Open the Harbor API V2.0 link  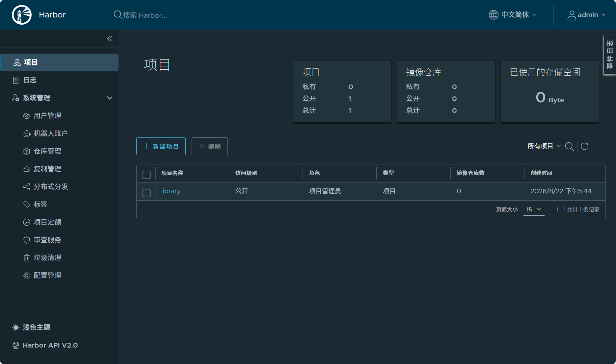pyautogui.click(x=50, y=345)
